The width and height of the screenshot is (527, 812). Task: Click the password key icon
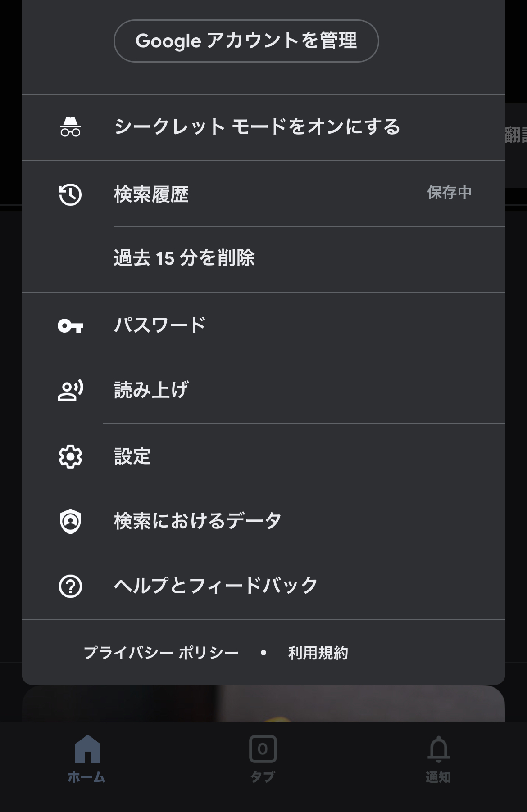[70, 325]
